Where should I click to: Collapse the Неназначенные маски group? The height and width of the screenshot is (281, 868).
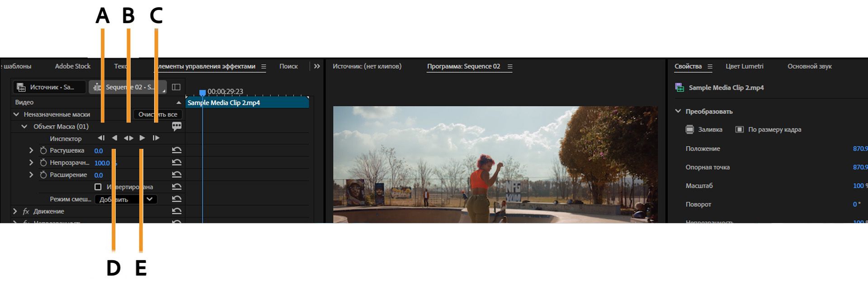[17, 114]
